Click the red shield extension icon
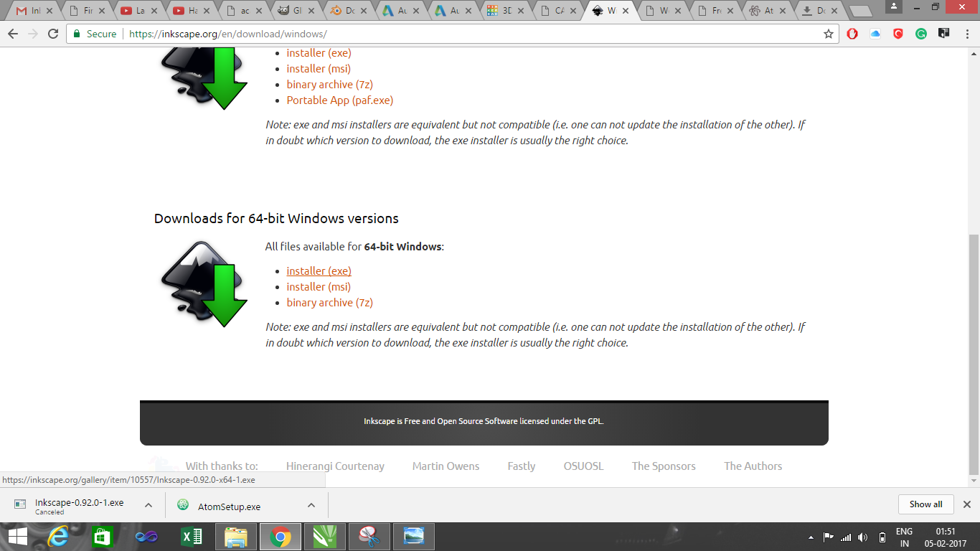Image resolution: width=980 pixels, height=551 pixels. click(898, 34)
